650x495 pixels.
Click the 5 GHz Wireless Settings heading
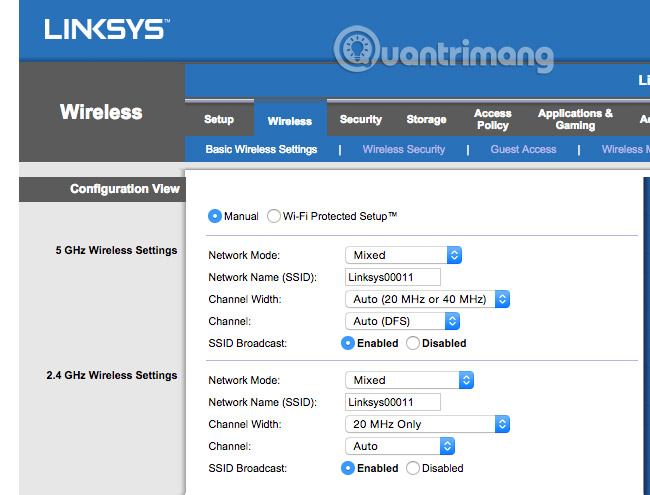116,250
